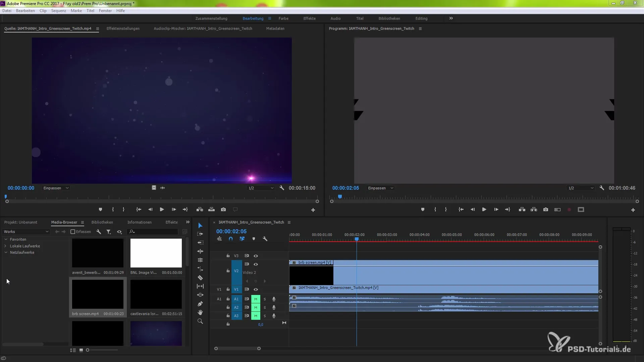The height and width of the screenshot is (362, 644).
Task: Play the Program monitor
Action: click(x=484, y=209)
